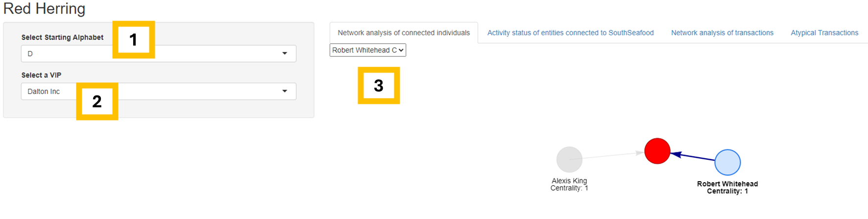868x219 pixels.
Task: Select the Atypical Transactions tab
Action: pyautogui.click(x=824, y=33)
